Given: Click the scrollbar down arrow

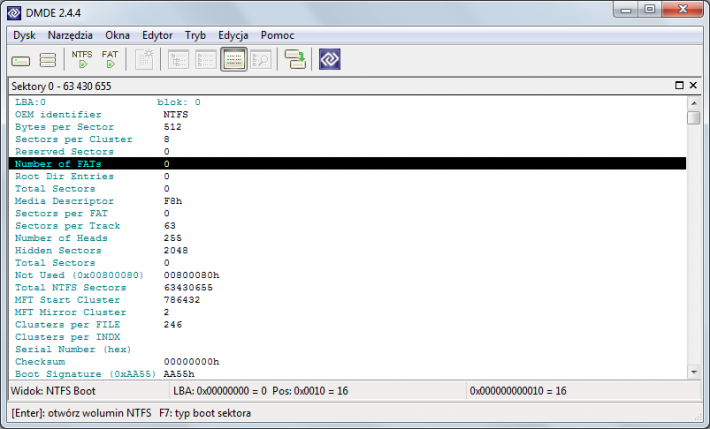Looking at the screenshot, I should [x=694, y=372].
